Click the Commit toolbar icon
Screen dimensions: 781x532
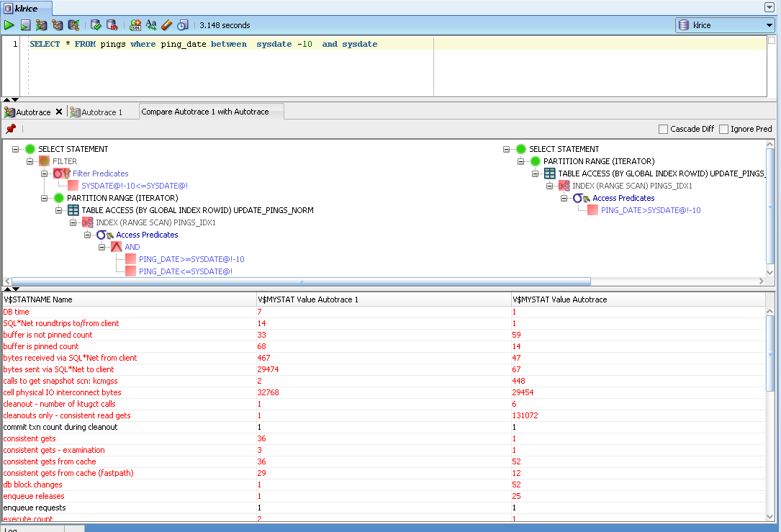[96, 25]
